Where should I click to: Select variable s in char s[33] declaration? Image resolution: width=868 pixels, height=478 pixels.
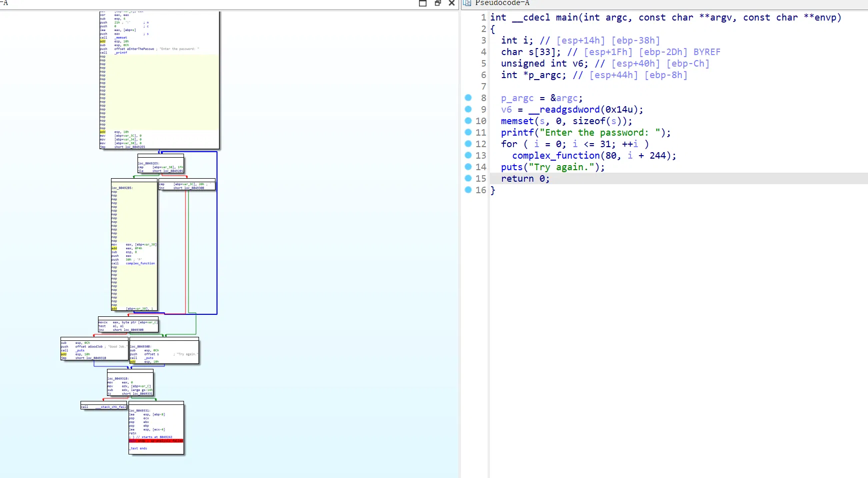[x=531, y=52]
